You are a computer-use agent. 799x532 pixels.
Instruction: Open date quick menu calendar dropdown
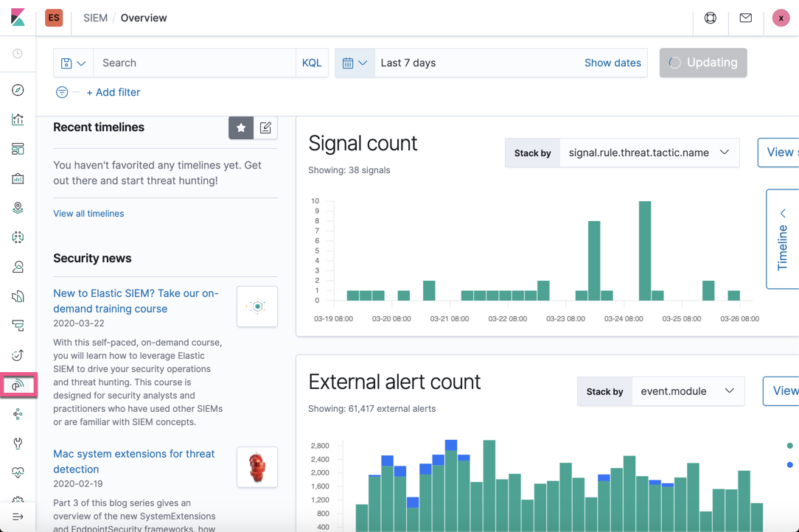[355, 63]
